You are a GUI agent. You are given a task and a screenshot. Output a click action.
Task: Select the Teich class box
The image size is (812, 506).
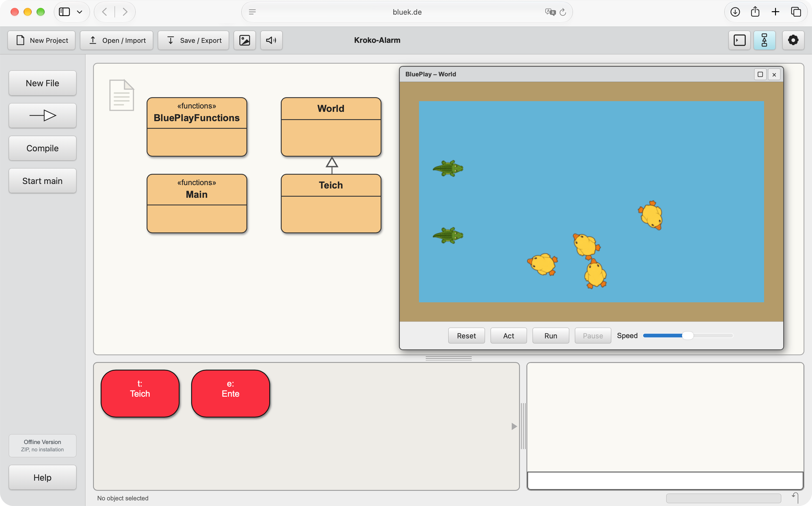pyautogui.click(x=331, y=203)
